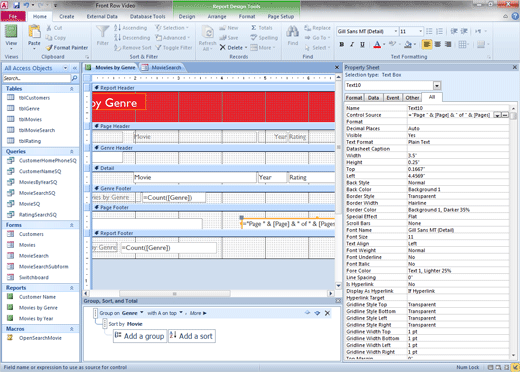Viewport: 520px width, 372px height.
Task: Switch to Create ribbon tab
Action: point(67,16)
